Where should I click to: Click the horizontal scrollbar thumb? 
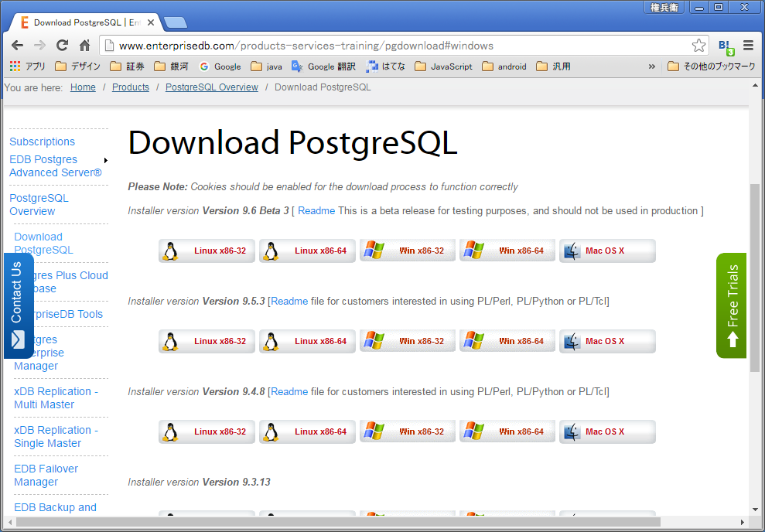point(337,522)
